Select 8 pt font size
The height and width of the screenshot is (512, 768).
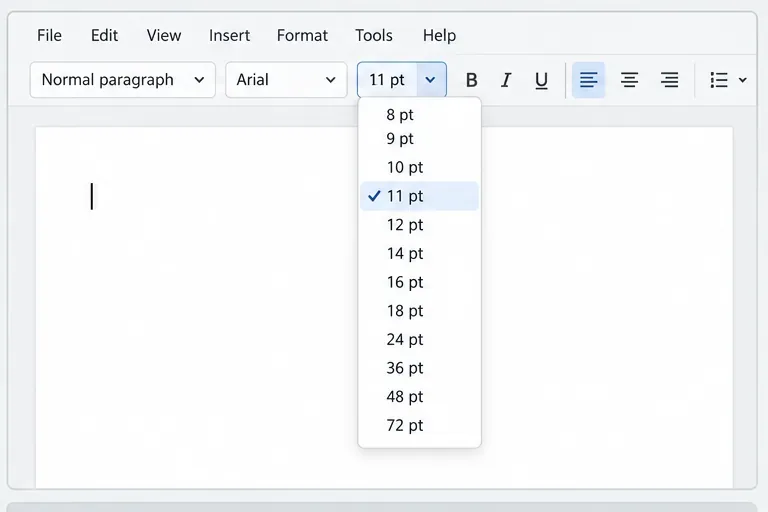[x=419, y=115]
